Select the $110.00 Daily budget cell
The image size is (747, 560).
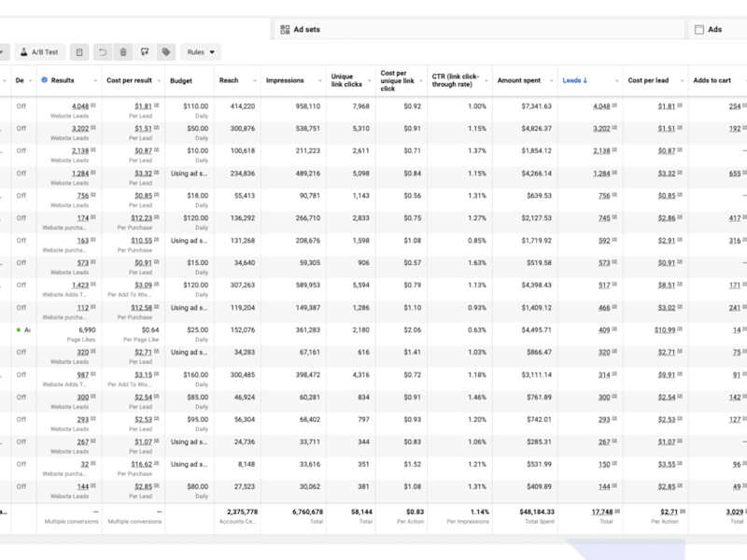coord(190,110)
